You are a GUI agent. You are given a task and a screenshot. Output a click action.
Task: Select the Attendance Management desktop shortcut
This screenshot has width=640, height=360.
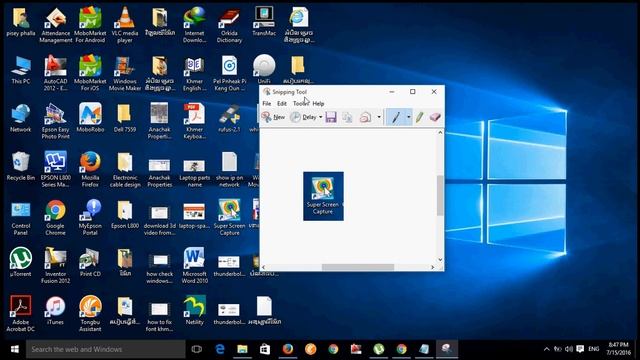56,25
